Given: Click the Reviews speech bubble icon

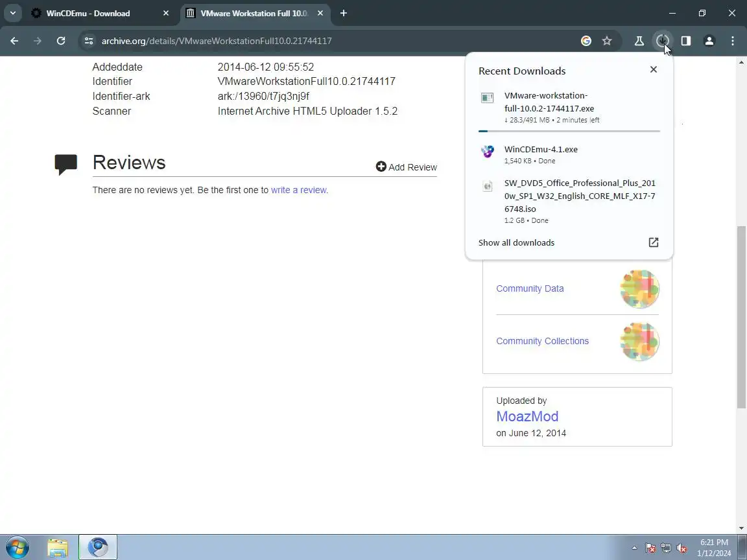Looking at the screenshot, I should [x=65, y=165].
